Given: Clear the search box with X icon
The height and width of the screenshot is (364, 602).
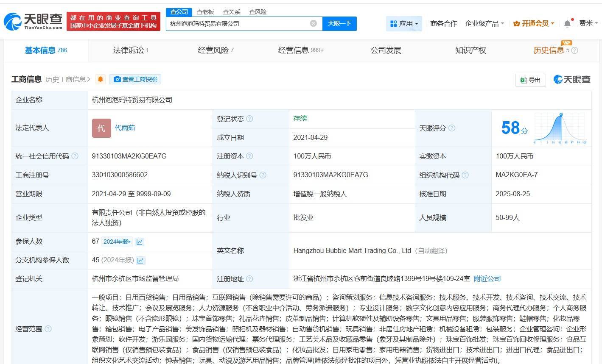Looking at the screenshot, I should (x=314, y=23).
